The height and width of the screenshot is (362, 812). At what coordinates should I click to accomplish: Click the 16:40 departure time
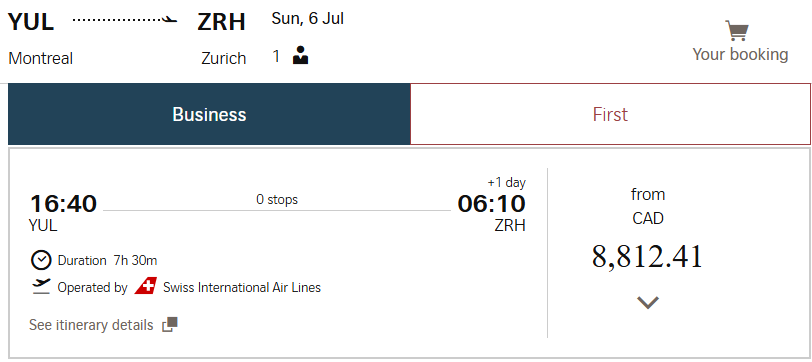(x=63, y=204)
